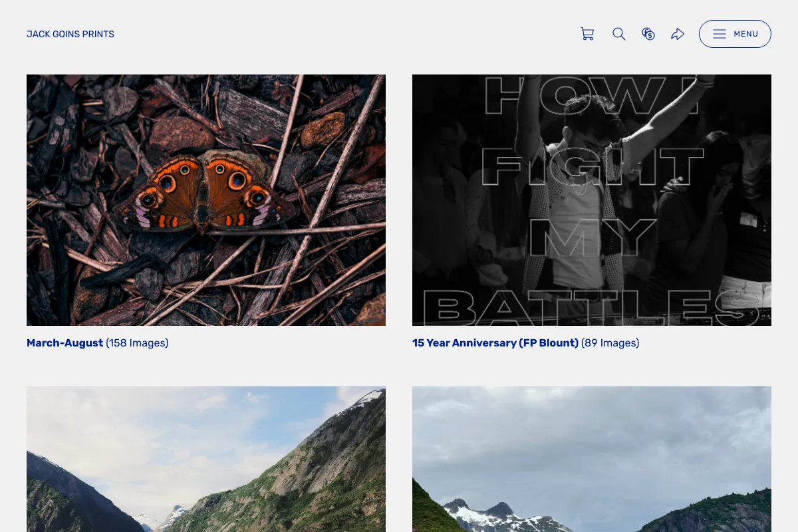
Task: Click the hamburger lines icon
Action: pos(720,34)
